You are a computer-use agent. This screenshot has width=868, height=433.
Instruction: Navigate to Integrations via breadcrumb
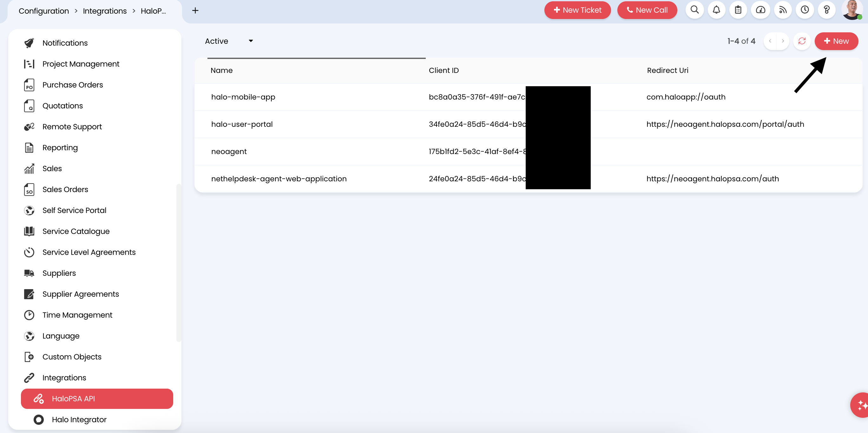(104, 10)
